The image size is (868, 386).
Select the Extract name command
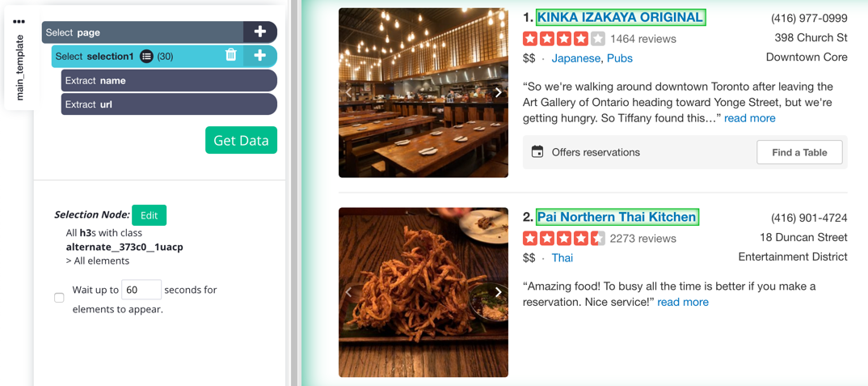169,80
